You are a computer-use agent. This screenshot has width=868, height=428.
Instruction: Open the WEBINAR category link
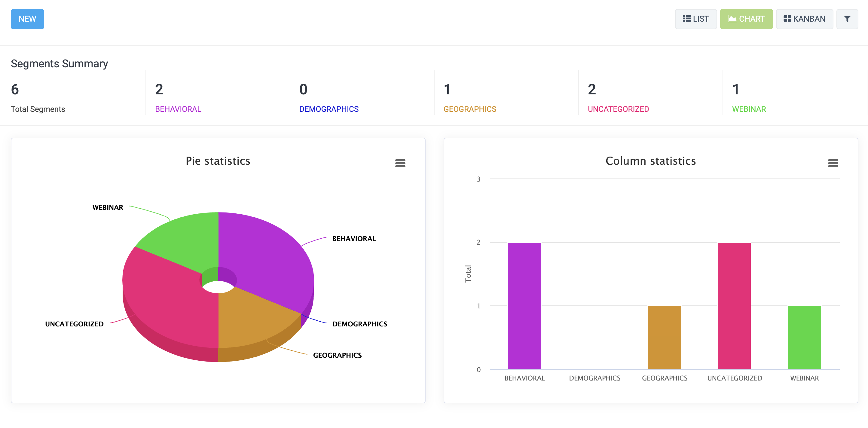pos(749,109)
